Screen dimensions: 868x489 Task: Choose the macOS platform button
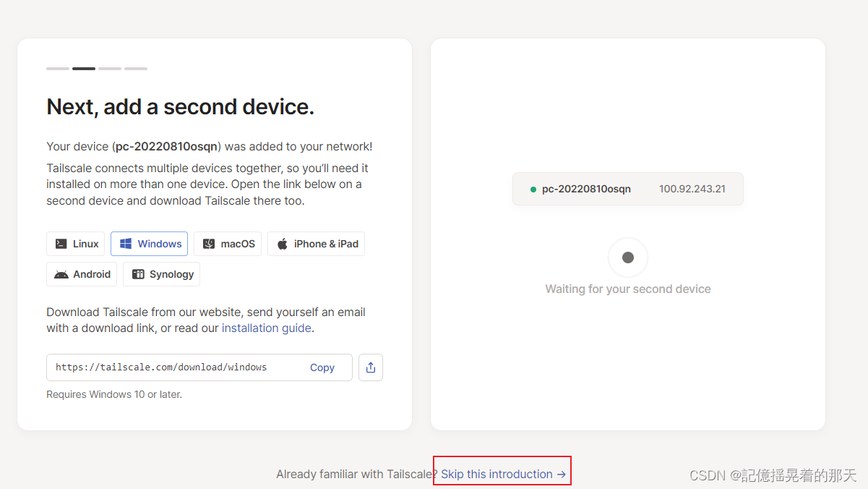[x=228, y=244]
